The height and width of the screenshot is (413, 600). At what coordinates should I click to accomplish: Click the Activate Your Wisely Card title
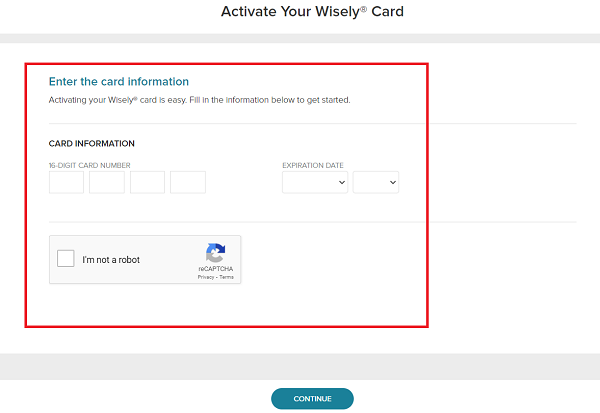[x=312, y=11]
